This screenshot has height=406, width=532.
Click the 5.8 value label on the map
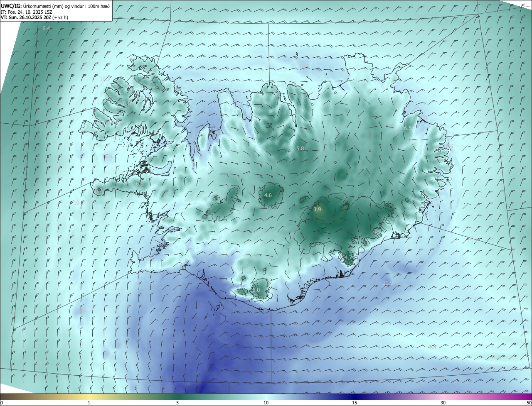coord(300,148)
